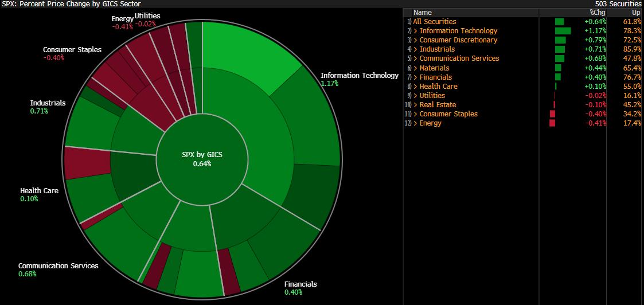Click the red bar in Consumer Staples row
Screen dimensions: 644x305
tap(552, 114)
